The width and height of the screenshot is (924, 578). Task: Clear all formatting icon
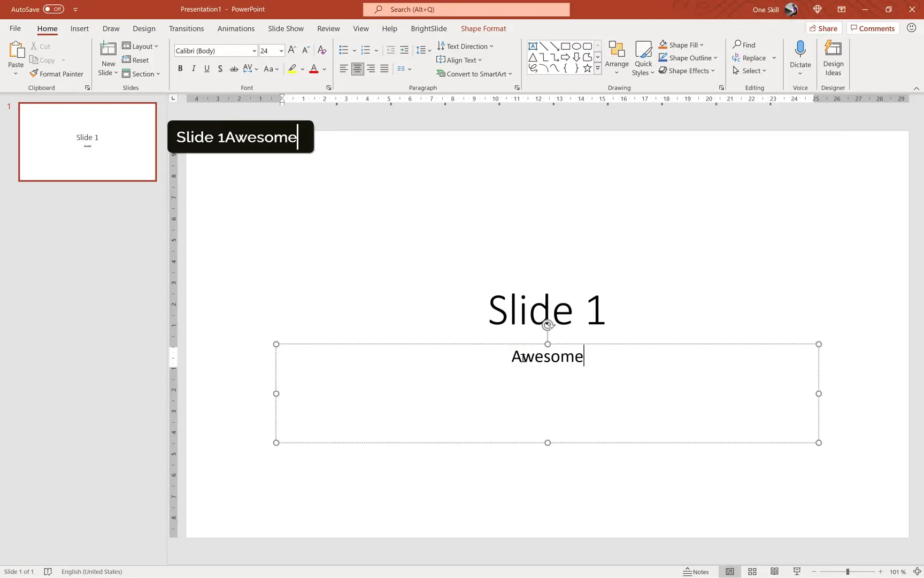coord(322,50)
